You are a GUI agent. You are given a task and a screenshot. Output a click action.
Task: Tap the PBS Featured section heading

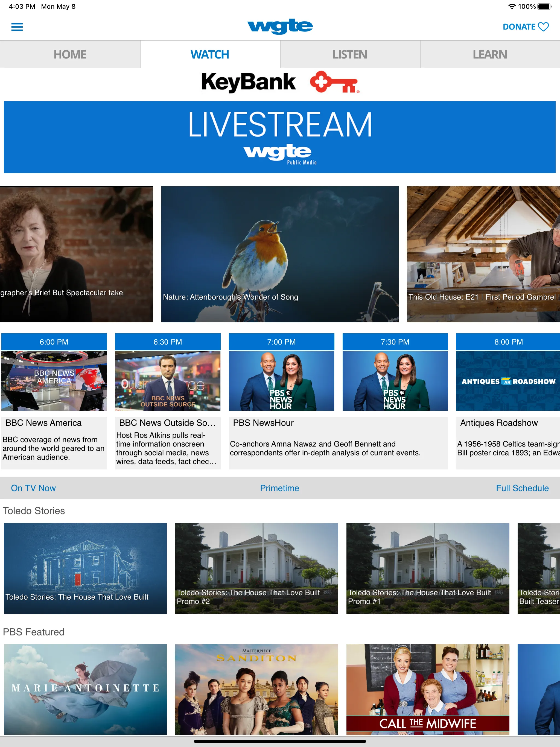pos(33,632)
